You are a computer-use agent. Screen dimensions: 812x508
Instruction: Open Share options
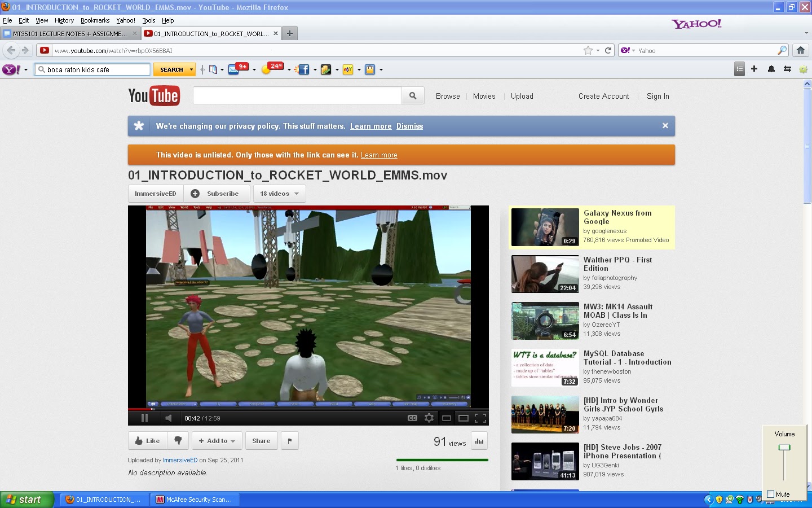[261, 441]
